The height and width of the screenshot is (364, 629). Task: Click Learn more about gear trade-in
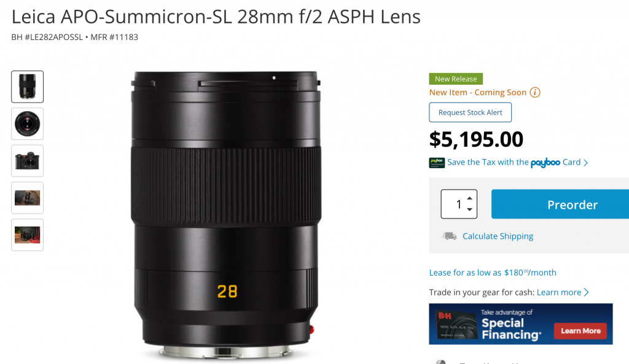559,292
